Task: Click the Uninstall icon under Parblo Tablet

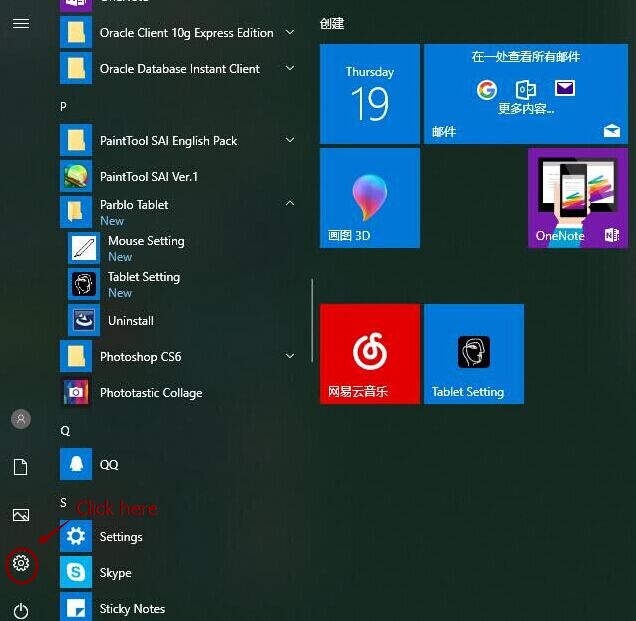Action: pyautogui.click(x=84, y=320)
